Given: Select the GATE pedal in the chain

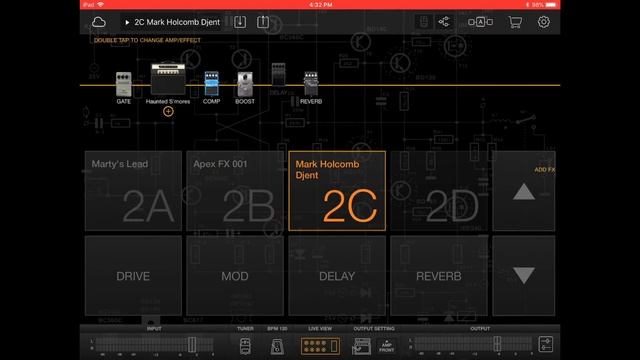Looking at the screenshot, I should 124,84.
